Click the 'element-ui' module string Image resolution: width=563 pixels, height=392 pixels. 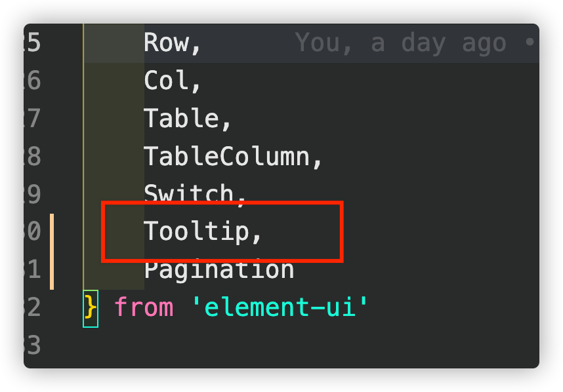point(280,307)
